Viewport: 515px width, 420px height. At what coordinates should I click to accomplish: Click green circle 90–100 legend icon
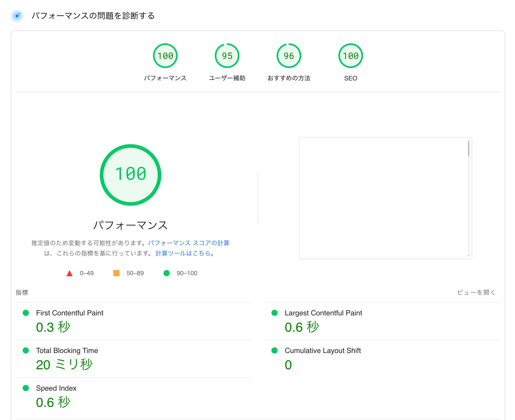click(x=167, y=273)
